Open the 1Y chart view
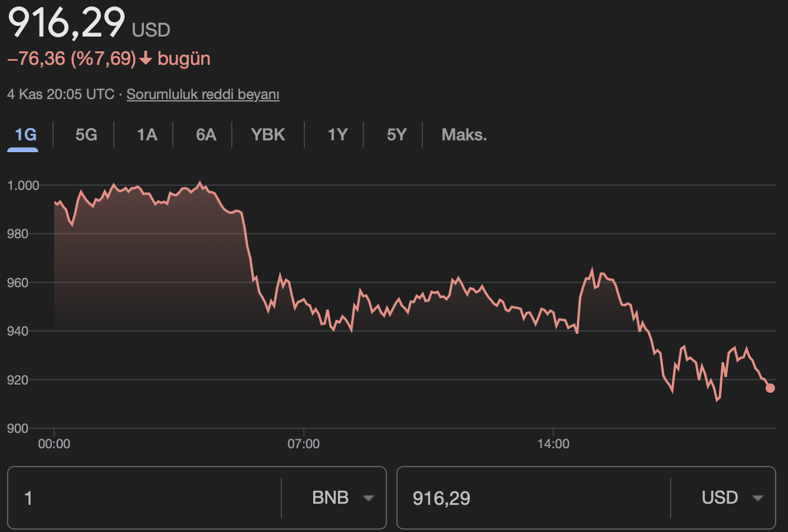This screenshot has height=532, width=788. point(336,134)
